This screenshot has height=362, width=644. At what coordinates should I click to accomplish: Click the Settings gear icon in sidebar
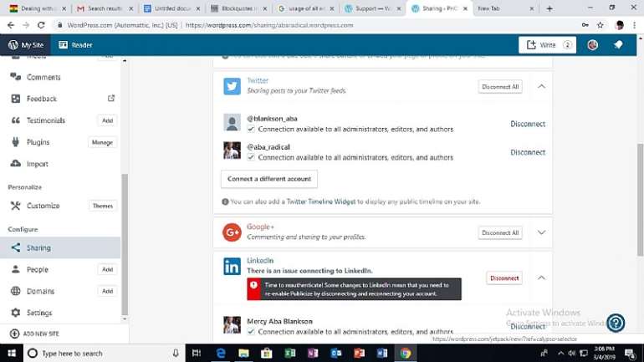16,313
